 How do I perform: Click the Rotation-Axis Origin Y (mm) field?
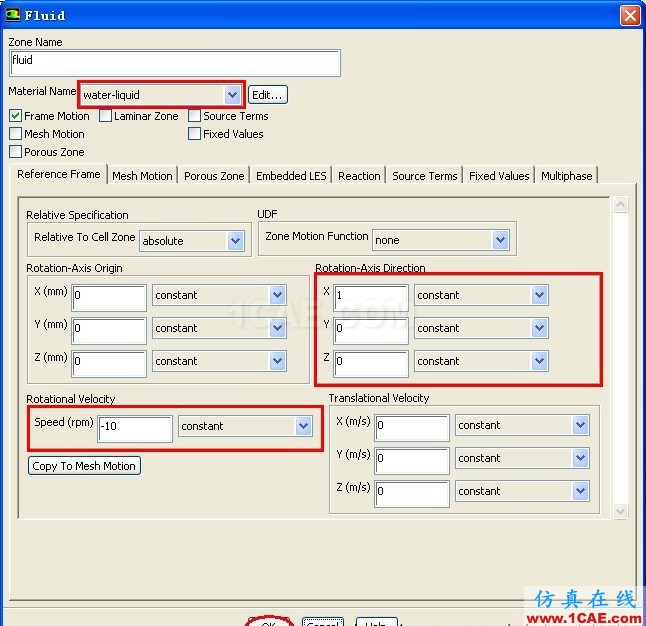[109, 330]
